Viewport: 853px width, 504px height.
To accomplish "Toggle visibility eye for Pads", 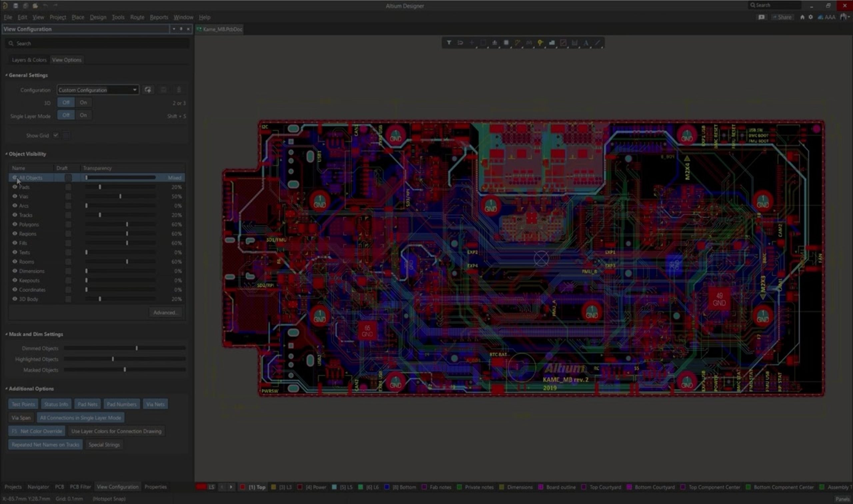I will pyautogui.click(x=15, y=187).
